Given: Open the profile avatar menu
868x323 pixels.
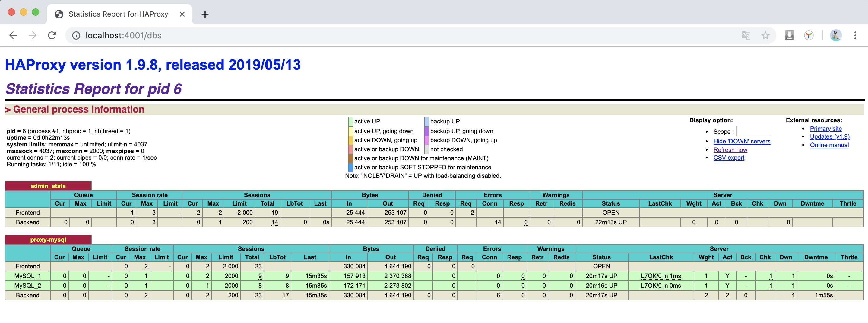Looking at the screenshot, I should (836, 35).
